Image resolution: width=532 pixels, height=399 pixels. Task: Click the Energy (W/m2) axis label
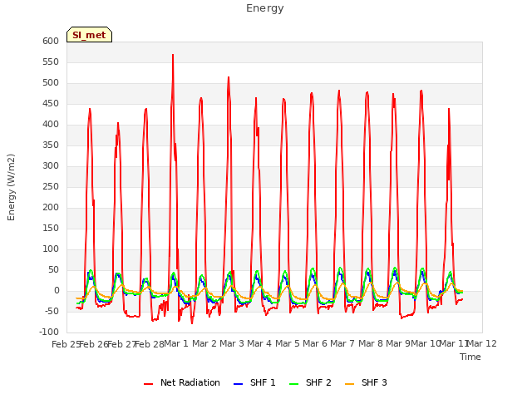click(x=11, y=187)
